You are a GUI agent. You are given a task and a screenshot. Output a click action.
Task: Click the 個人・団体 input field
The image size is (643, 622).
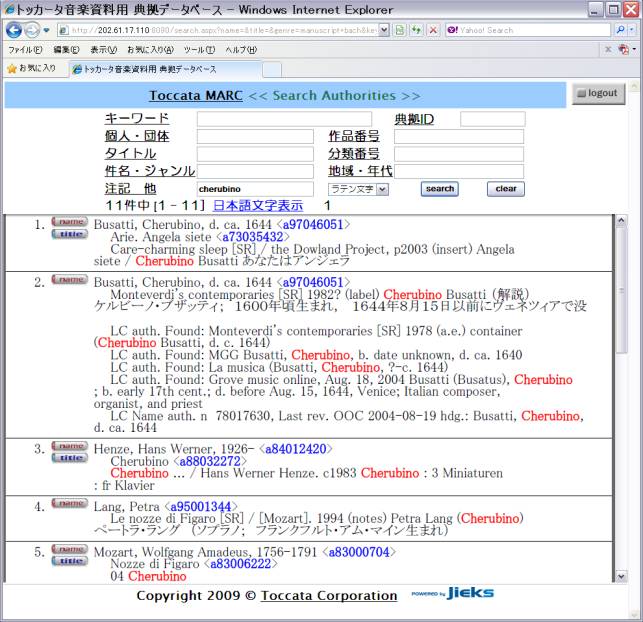(255, 137)
